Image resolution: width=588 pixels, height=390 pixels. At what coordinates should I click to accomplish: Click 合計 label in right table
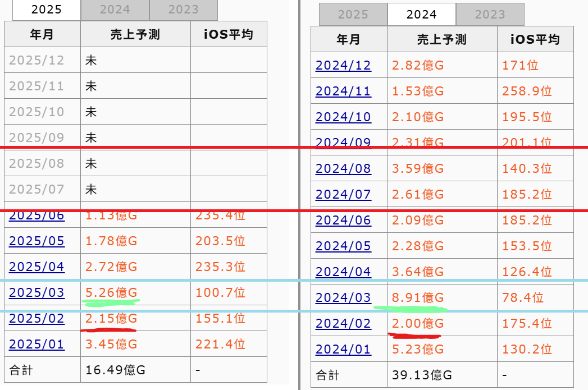328,375
